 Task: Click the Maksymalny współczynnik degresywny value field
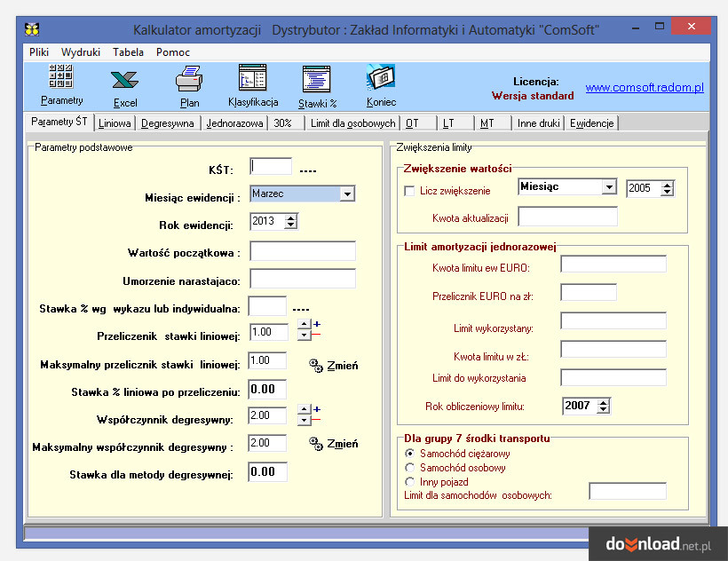click(267, 443)
